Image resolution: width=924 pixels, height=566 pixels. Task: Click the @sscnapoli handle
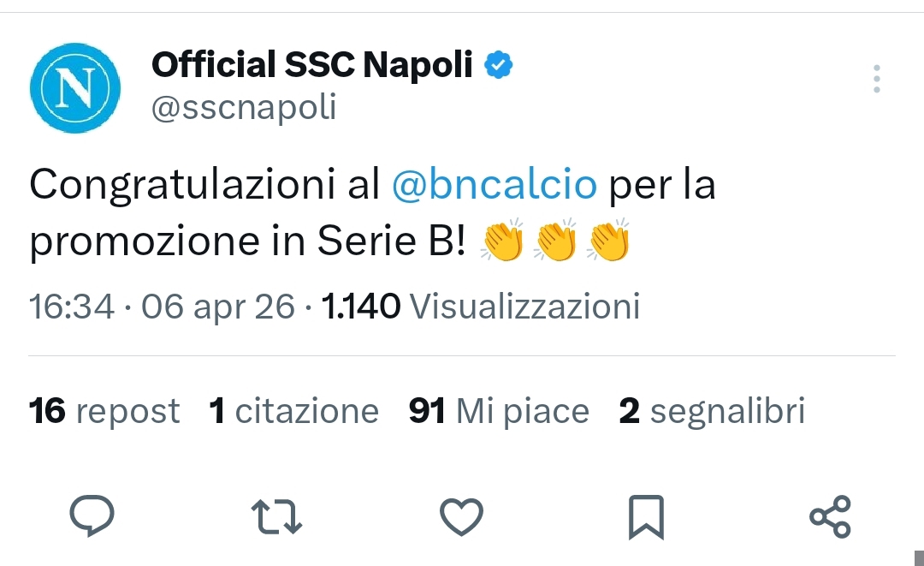coord(244,108)
